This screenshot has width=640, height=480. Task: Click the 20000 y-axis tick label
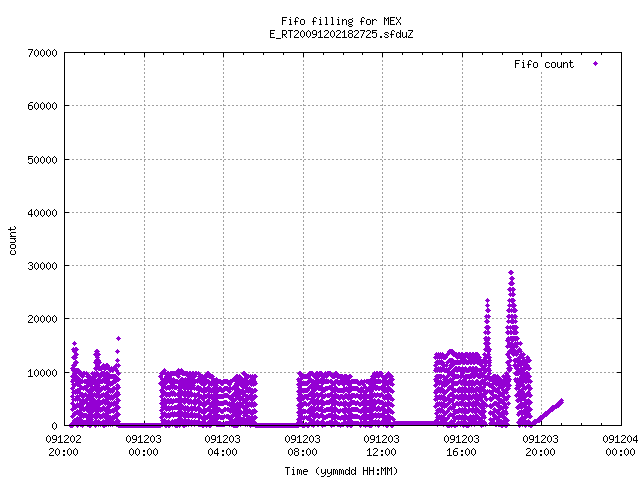(42, 320)
